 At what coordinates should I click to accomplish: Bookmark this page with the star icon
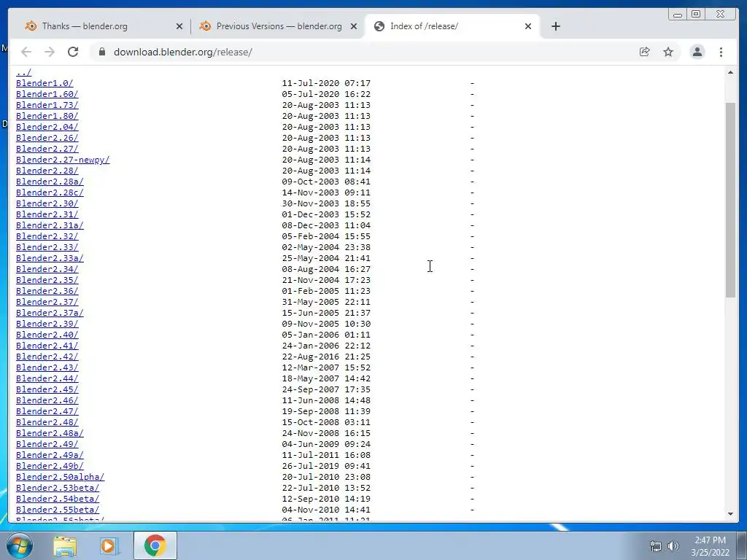click(668, 52)
